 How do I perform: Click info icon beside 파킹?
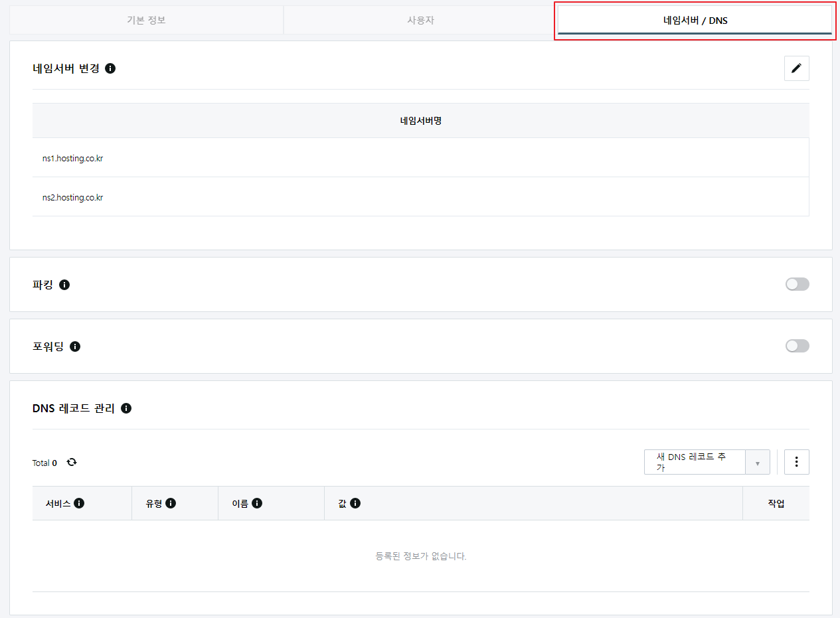tap(64, 285)
